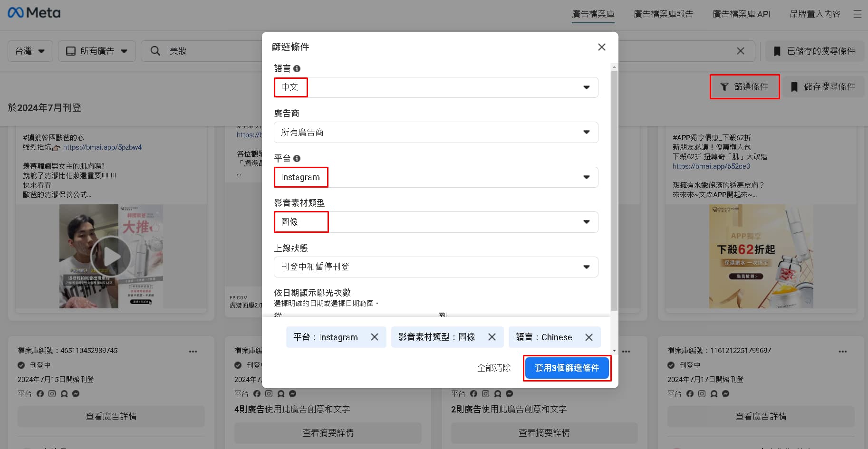Click the filter dialog vertical scrollbar
This screenshot has width=868, height=449.
[614, 190]
